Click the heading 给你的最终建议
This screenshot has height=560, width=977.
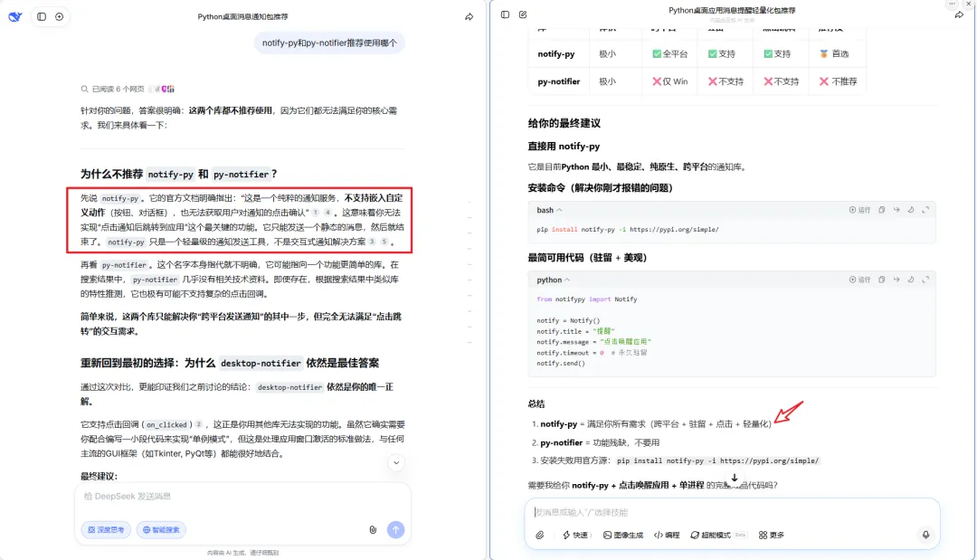coord(564,123)
